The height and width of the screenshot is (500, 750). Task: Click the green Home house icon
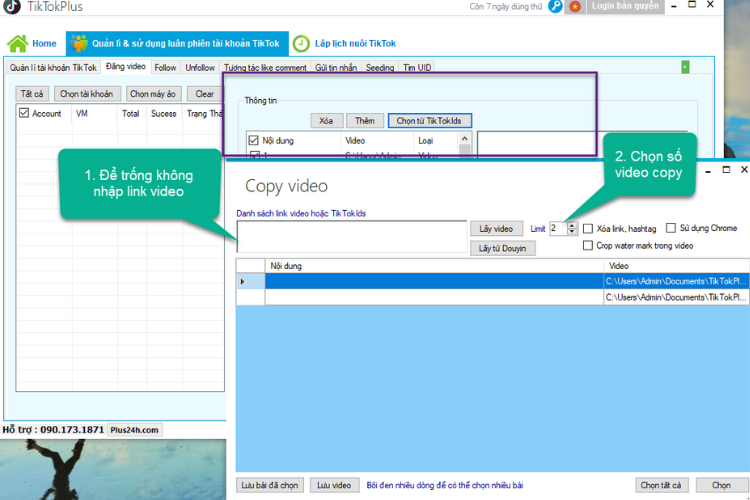(x=18, y=44)
